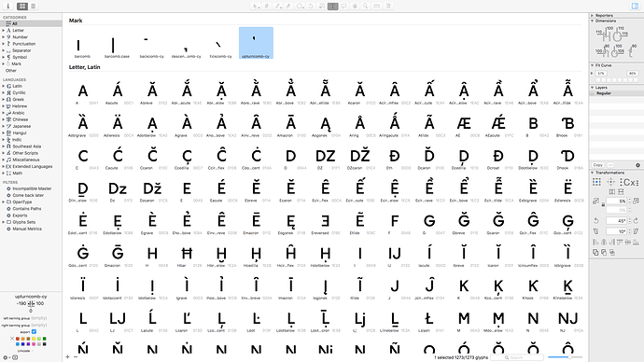Open the sidebar gear action menu
Image resolution: width=644 pixels, height=362 pixels.
[7, 357]
